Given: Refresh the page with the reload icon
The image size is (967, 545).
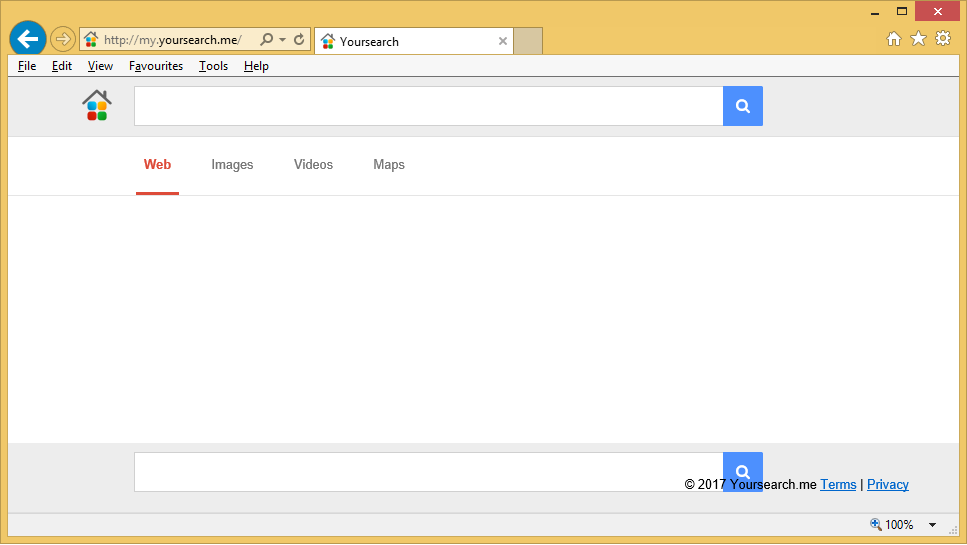Looking at the screenshot, I should pyautogui.click(x=299, y=39).
